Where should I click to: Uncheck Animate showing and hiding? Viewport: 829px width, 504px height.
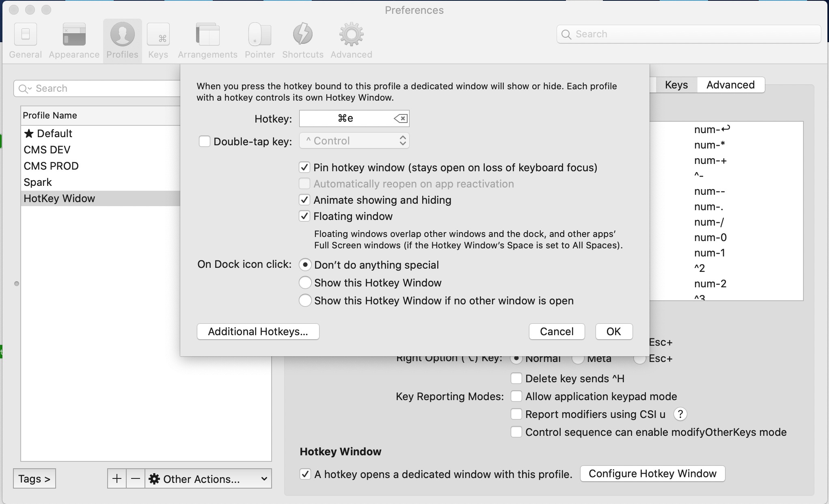[304, 200]
